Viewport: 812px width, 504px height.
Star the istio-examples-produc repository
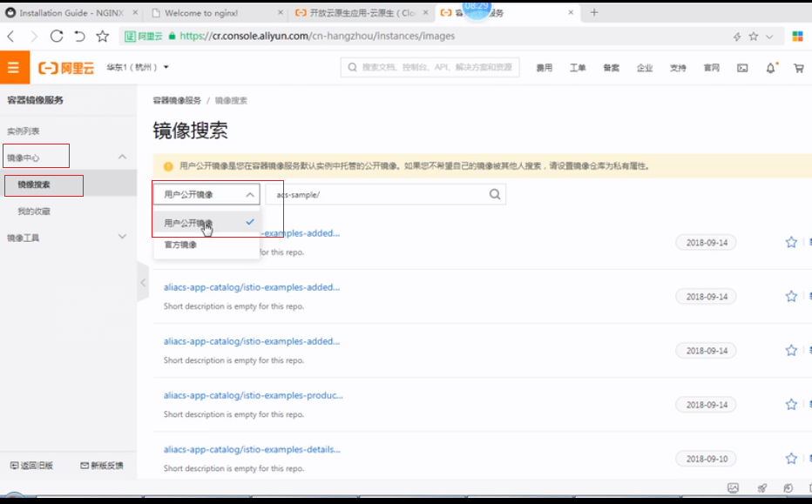tap(791, 404)
